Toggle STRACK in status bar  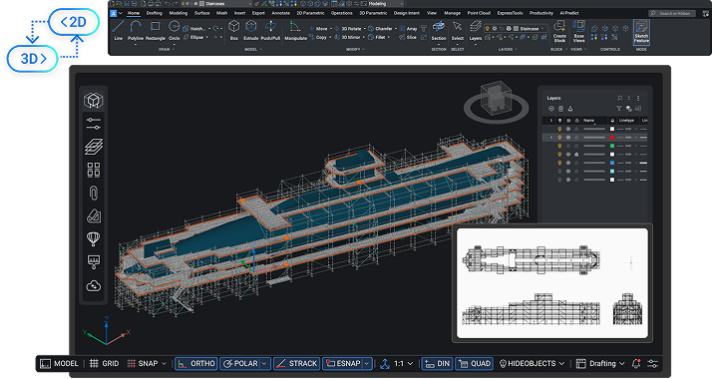tap(297, 364)
